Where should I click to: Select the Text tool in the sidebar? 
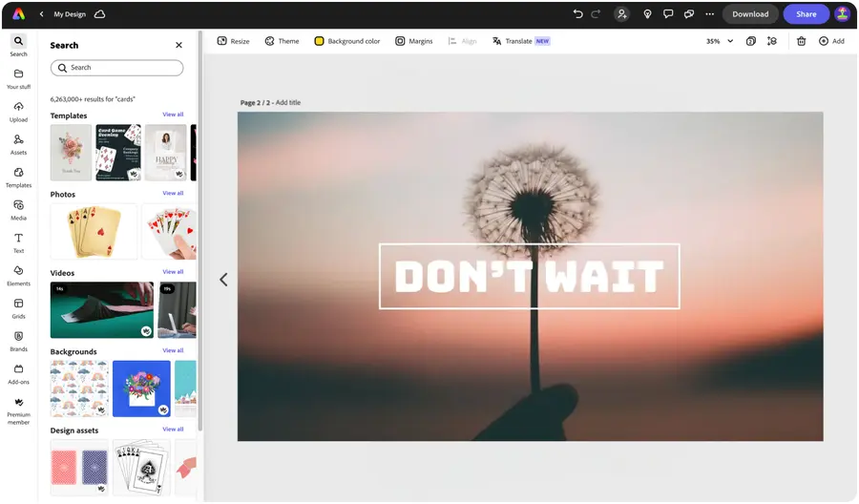pos(18,241)
